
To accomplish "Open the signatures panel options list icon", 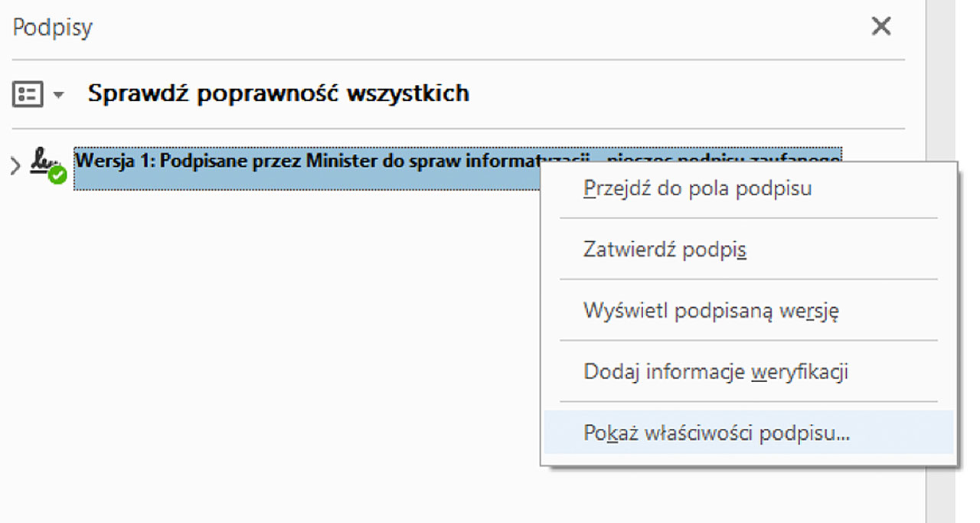I will click(x=28, y=94).
